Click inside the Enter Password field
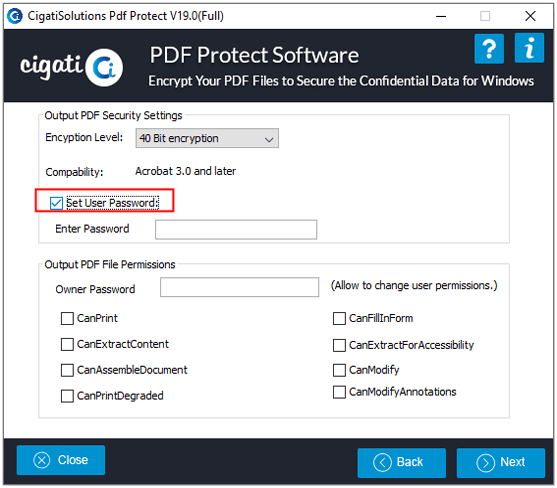Screen dimensions: 557x488 (x=236, y=229)
